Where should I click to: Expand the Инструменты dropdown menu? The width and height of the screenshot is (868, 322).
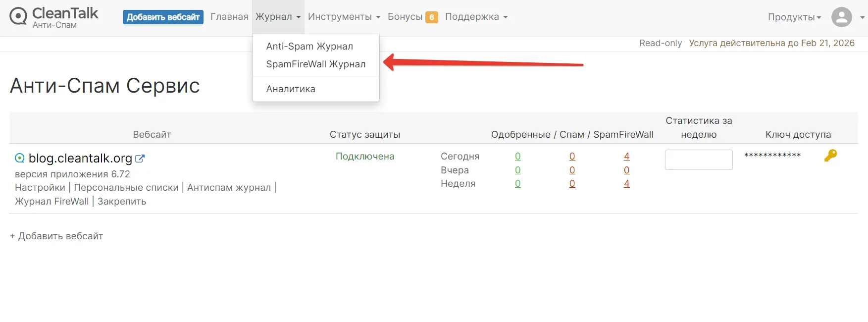(344, 17)
